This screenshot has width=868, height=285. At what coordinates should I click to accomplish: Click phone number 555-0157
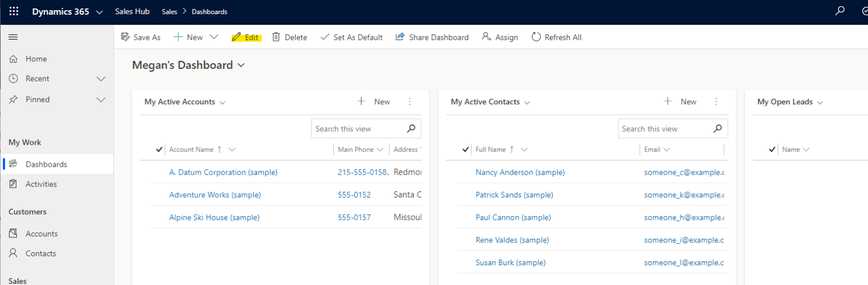coord(354,218)
